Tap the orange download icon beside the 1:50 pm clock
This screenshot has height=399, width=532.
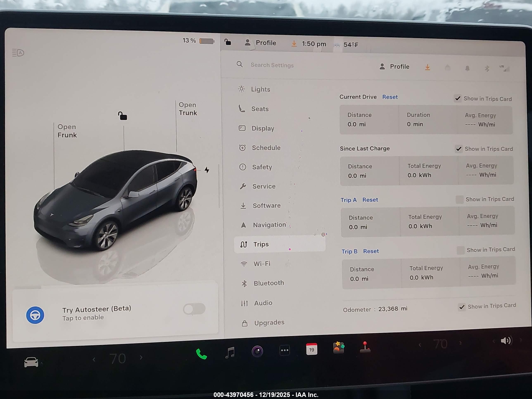click(x=294, y=44)
